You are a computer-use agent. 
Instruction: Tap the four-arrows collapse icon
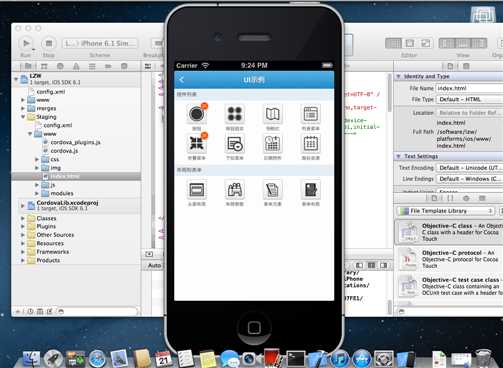197,144
